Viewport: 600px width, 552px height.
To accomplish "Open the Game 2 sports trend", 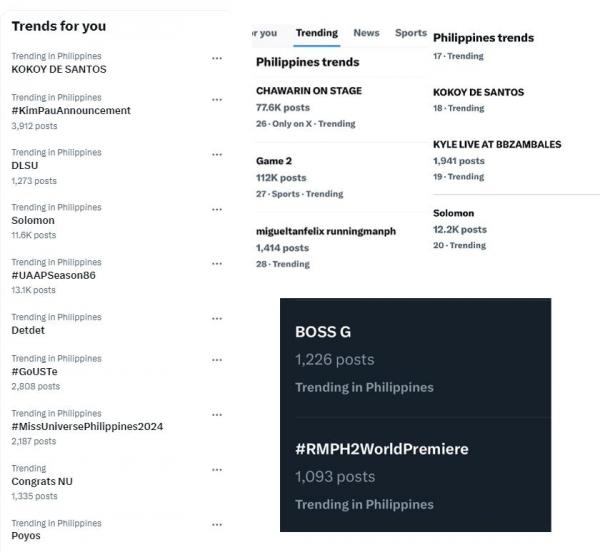I will click(274, 161).
